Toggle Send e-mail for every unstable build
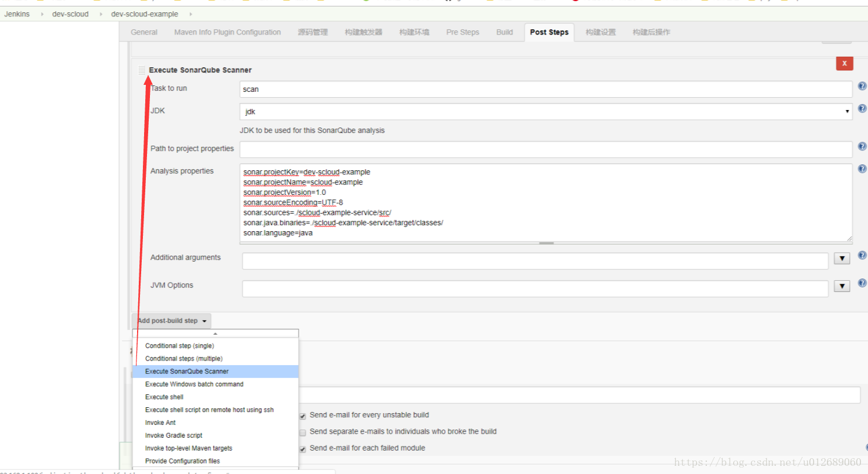The image size is (868, 474). (x=303, y=415)
